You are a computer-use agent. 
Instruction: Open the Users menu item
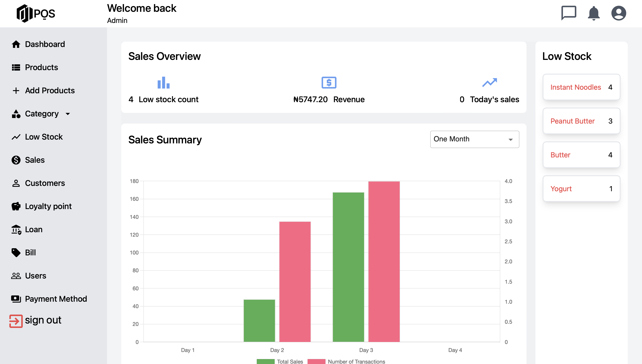click(35, 276)
